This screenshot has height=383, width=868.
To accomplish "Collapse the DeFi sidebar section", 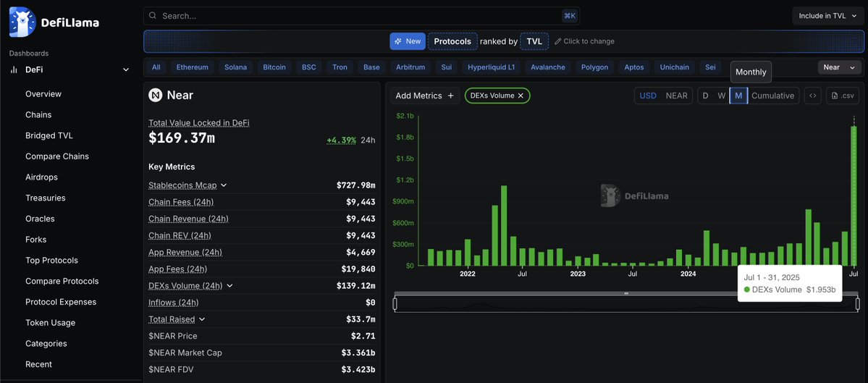I will click(126, 70).
